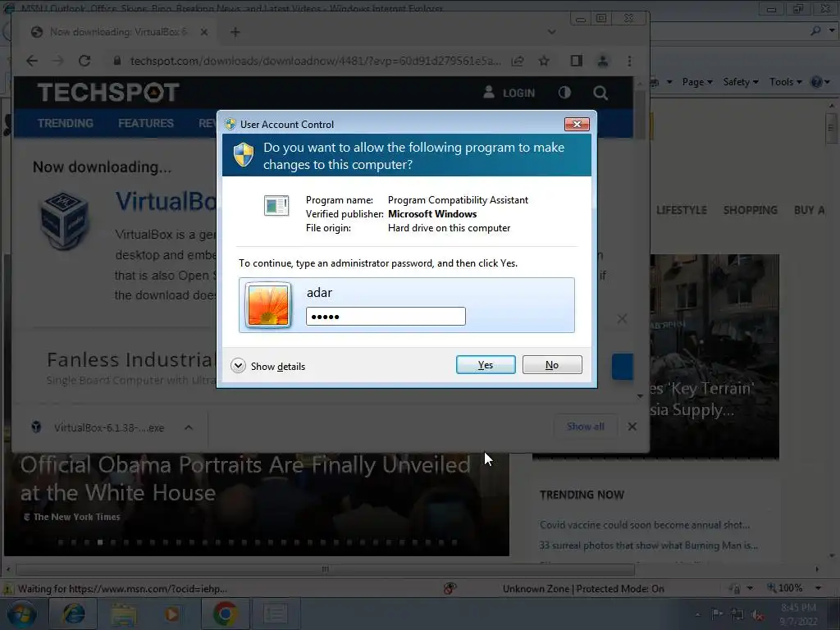Click network icon in system tray
This screenshot has width=840, height=630.
coord(737,614)
